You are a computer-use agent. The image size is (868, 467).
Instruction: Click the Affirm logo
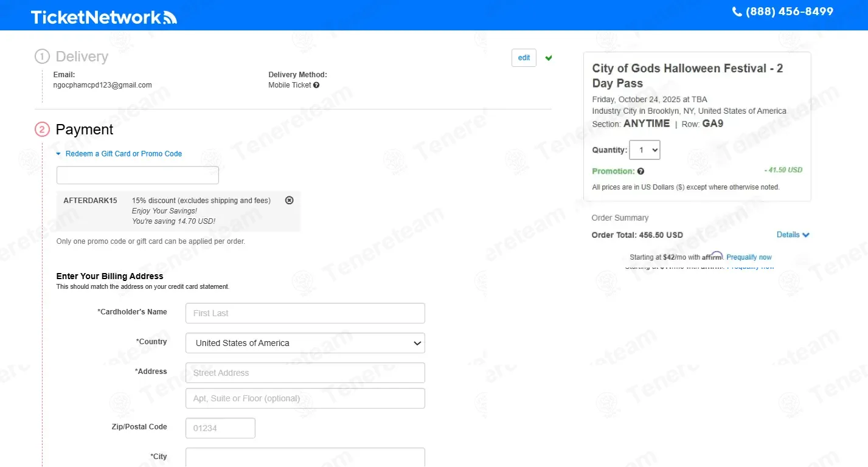[712, 256]
